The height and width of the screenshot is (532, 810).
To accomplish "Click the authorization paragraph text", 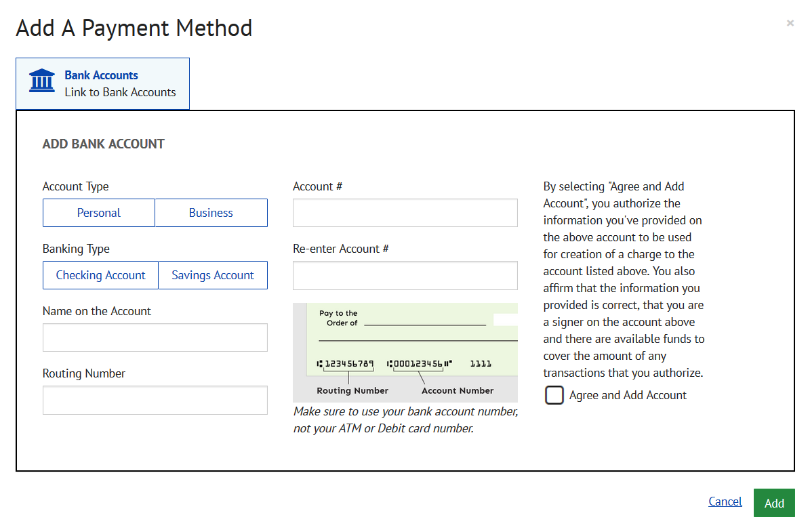I will coord(624,279).
